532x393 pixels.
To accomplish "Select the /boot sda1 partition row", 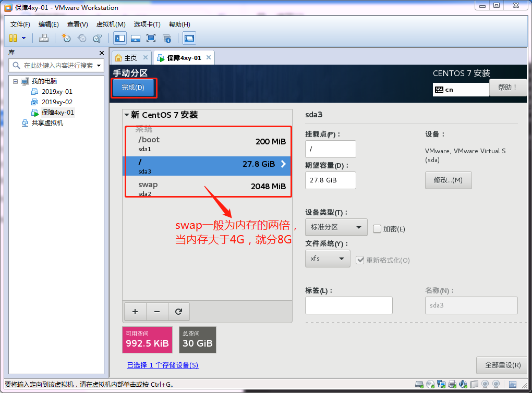I will (x=207, y=144).
